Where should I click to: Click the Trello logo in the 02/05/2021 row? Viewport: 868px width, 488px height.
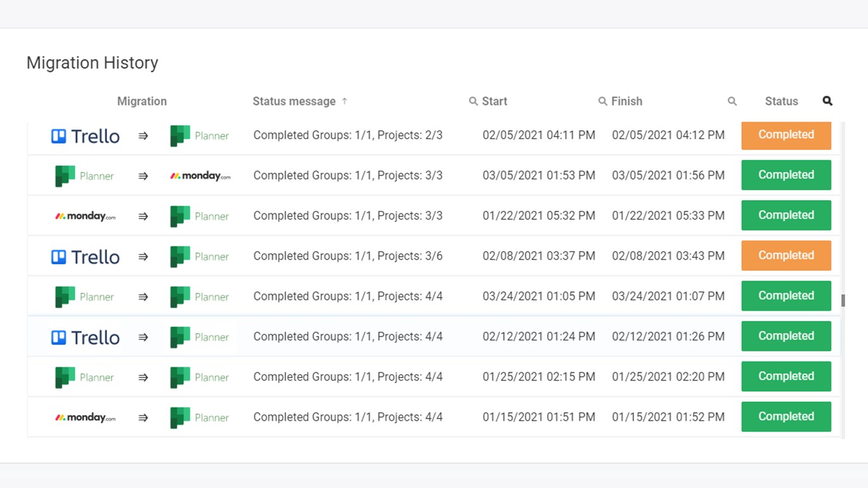point(85,136)
